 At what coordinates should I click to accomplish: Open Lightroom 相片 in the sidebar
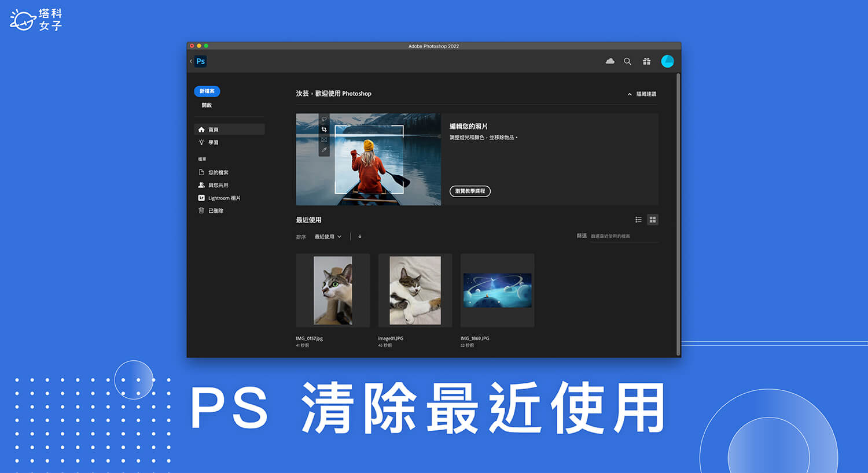pyautogui.click(x=223, y=198)
